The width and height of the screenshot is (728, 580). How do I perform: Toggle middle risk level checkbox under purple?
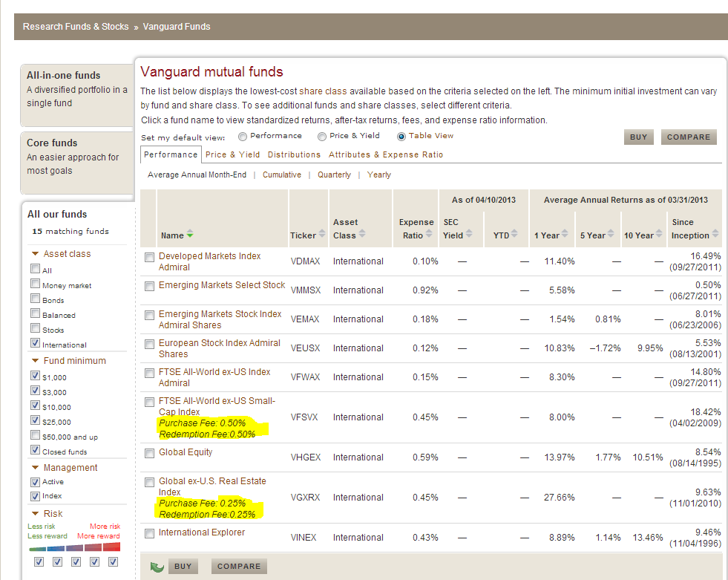(76, 562)
